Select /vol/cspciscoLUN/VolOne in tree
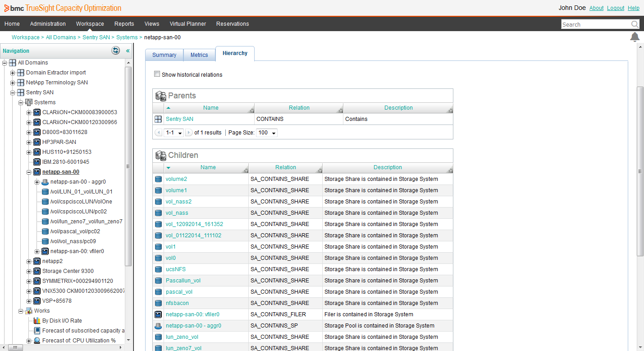The width and height of the screenshot is (644, 351). (81, 202)
